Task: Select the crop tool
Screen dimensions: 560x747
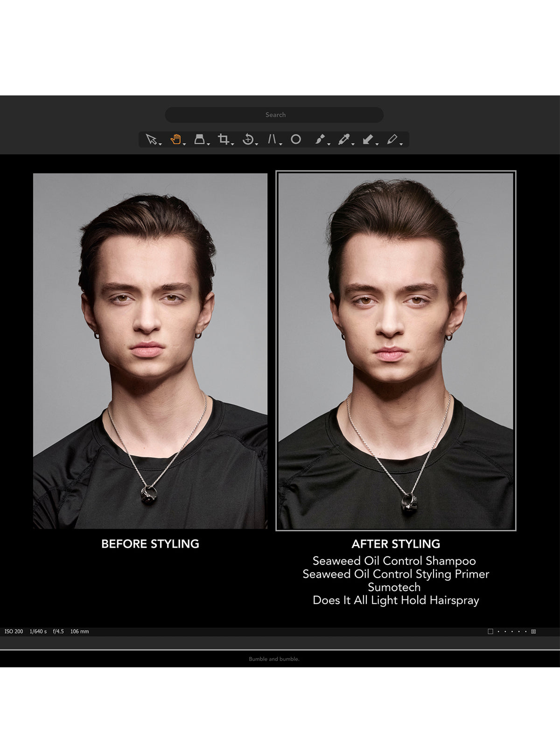Action: point(224,139)
